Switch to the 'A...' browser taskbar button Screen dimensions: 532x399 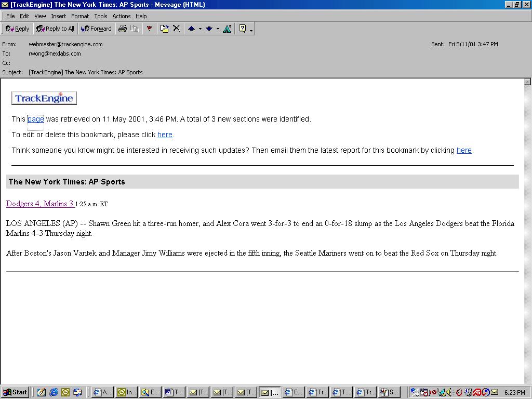click(x=102, y=392)
